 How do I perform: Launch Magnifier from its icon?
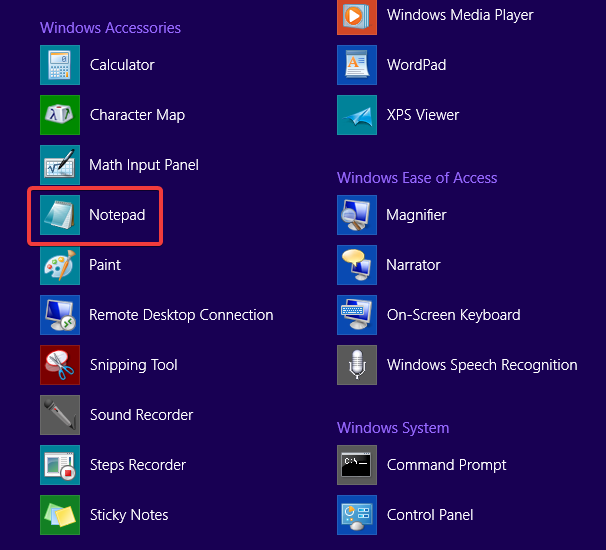357,215
